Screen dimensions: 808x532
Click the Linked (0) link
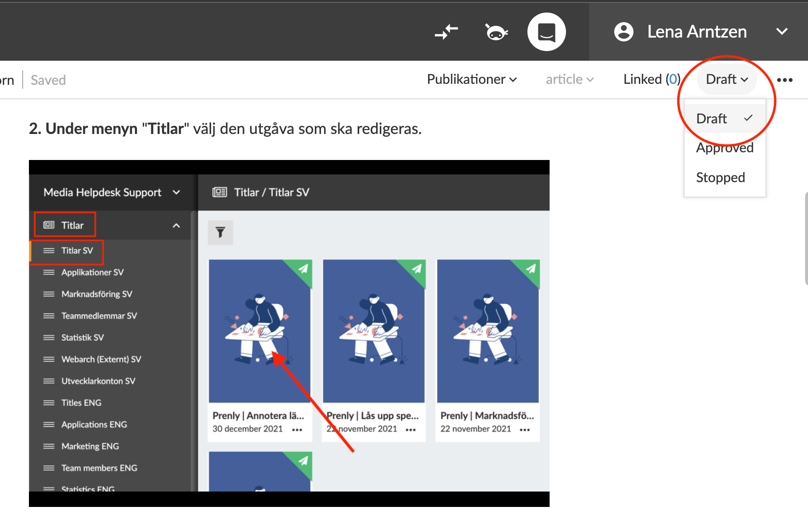pyautogui.click(x=651, y=80)
